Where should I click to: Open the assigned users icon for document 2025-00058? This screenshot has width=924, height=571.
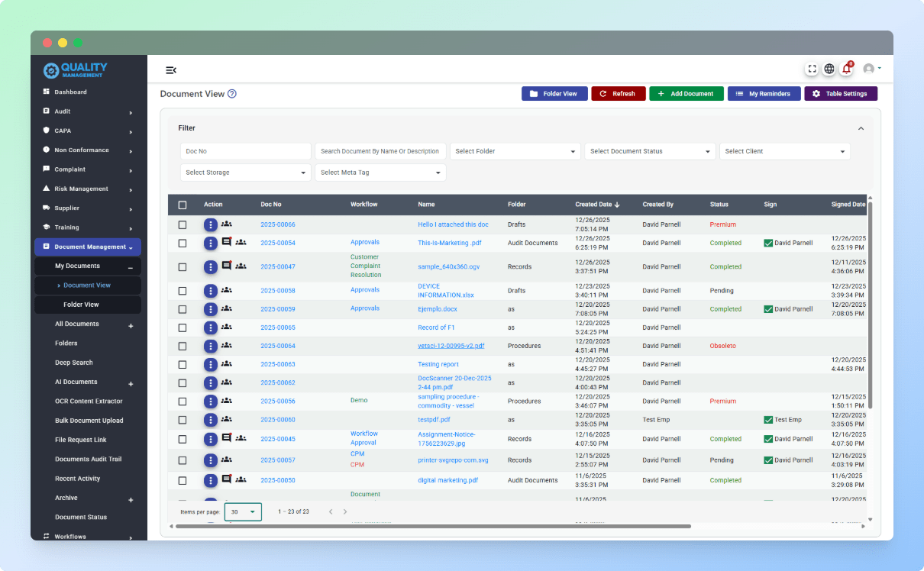point(225,290)
